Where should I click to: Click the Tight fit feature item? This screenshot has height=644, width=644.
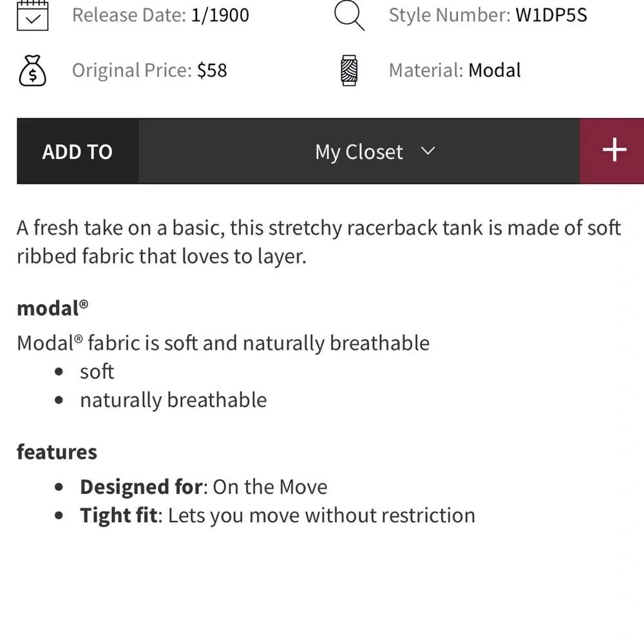tap(278, 515)
